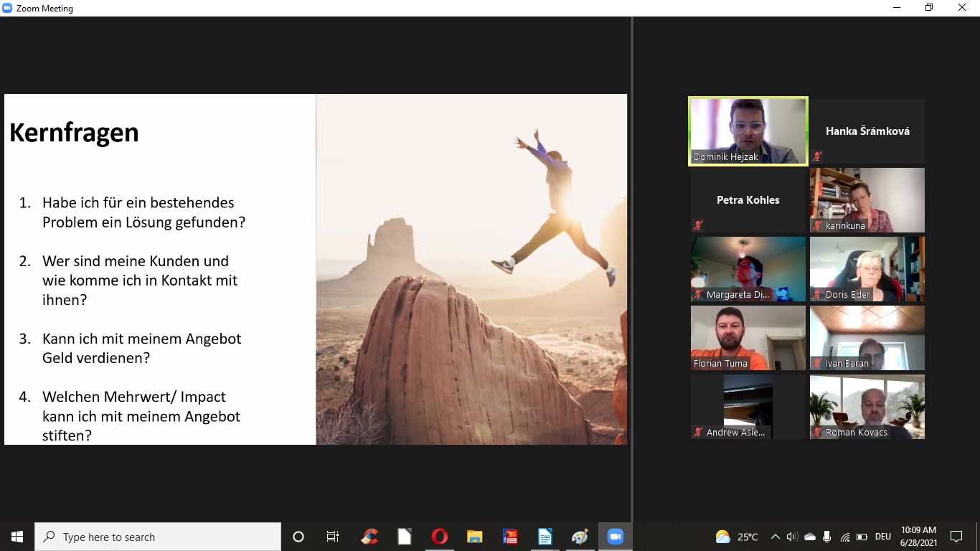Click muted mic icon beside karinkuna
Screen dimensions: 980x551
(817, 225)
